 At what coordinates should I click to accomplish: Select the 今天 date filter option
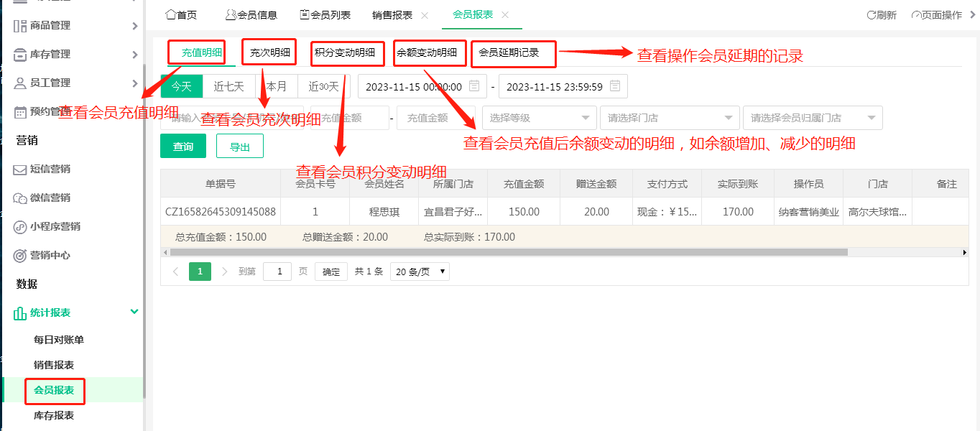pos(182,85)
